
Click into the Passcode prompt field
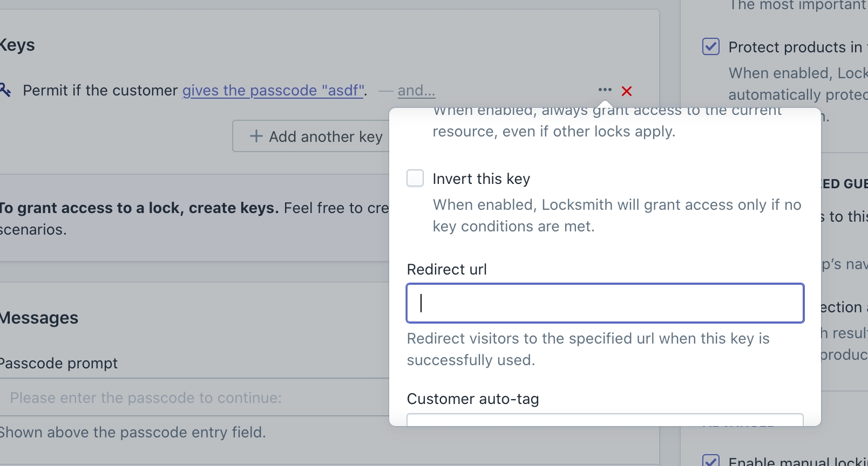coord(194,398)
